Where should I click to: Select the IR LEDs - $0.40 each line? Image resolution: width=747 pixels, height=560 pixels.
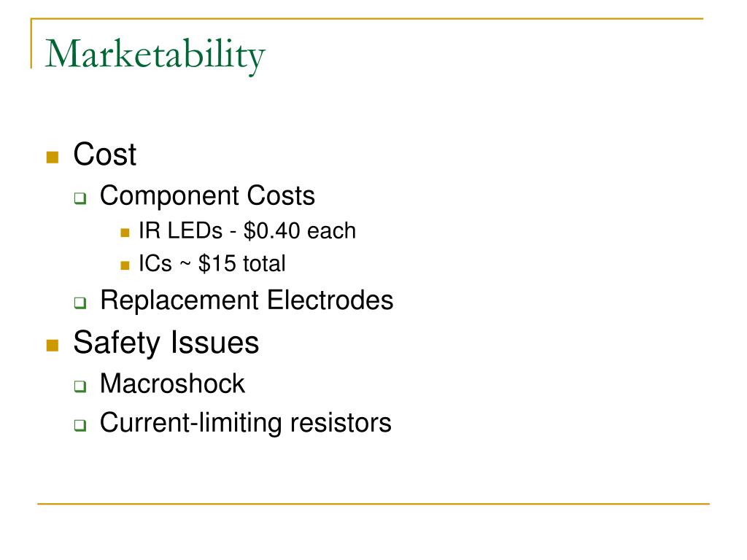247,231
